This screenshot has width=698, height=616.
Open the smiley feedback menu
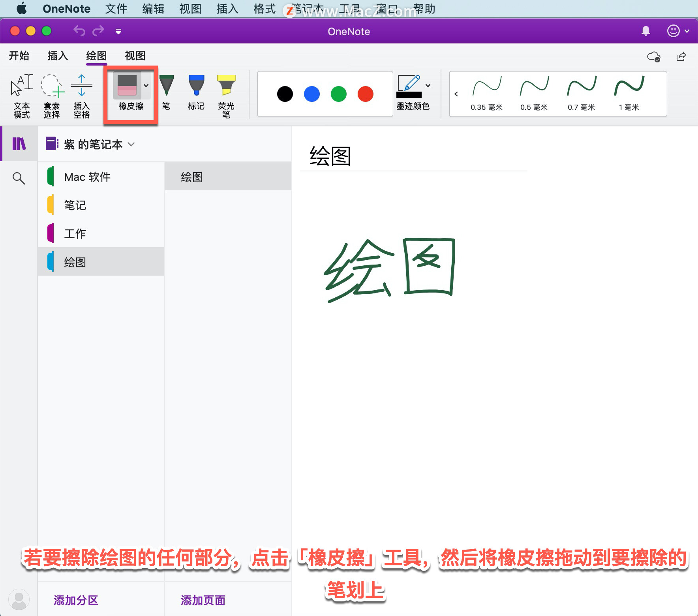(x=678, y=31)
